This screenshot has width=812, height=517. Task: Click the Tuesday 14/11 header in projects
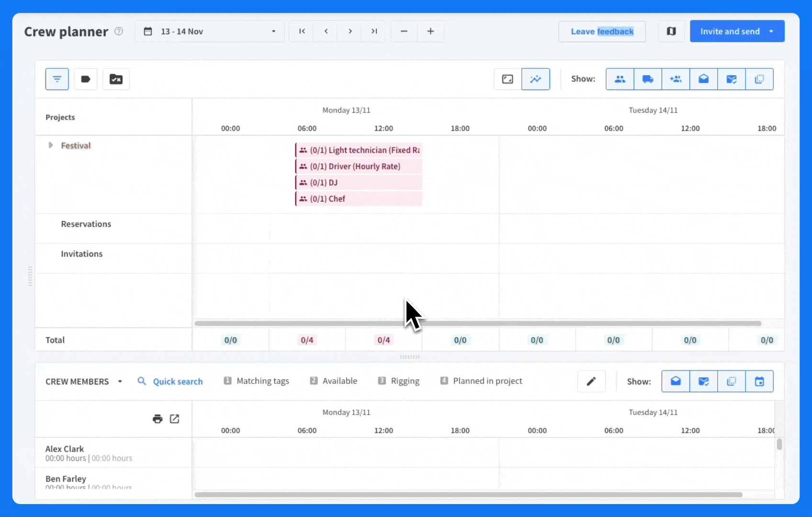[653, 110]
